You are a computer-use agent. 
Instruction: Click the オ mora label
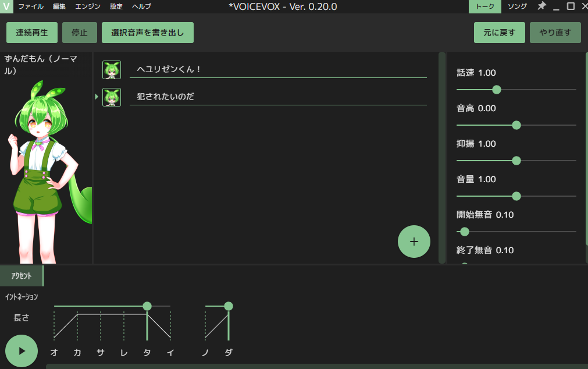coord(54,353)
